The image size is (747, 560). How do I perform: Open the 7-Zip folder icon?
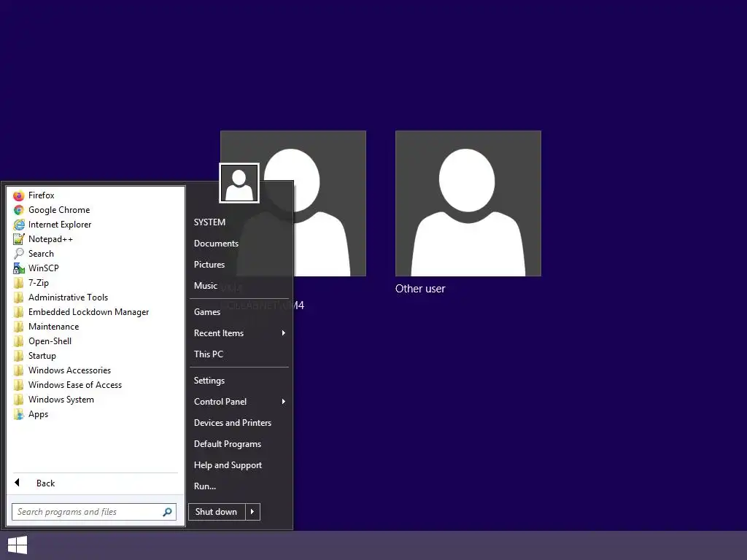(18, 283)
